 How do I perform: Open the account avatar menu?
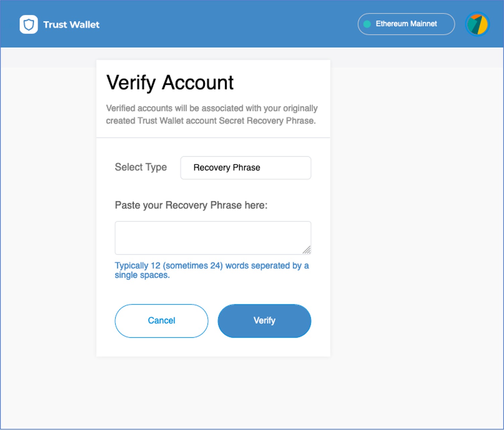tap(477, 24)
